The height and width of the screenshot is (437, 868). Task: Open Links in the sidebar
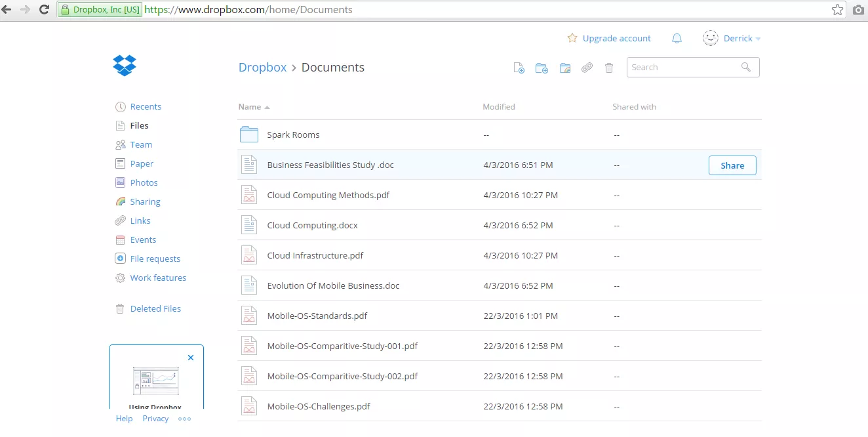coord(140,221)
